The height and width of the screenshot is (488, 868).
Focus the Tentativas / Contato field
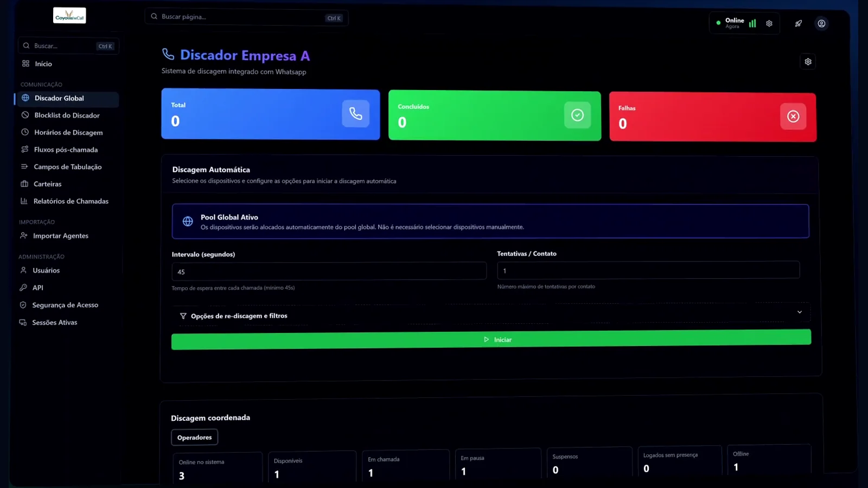tap(648, 270)
